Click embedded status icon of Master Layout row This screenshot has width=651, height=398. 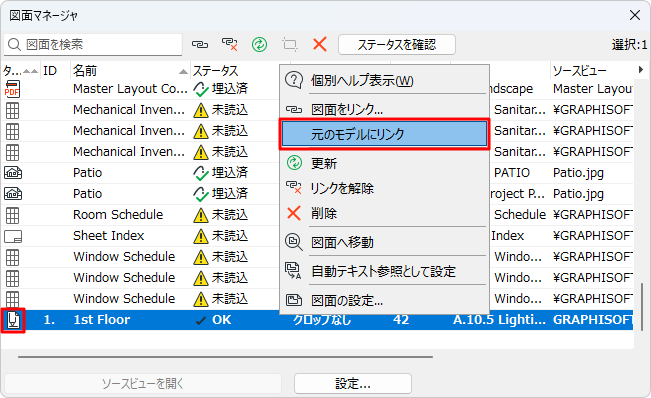pos(201,89)
